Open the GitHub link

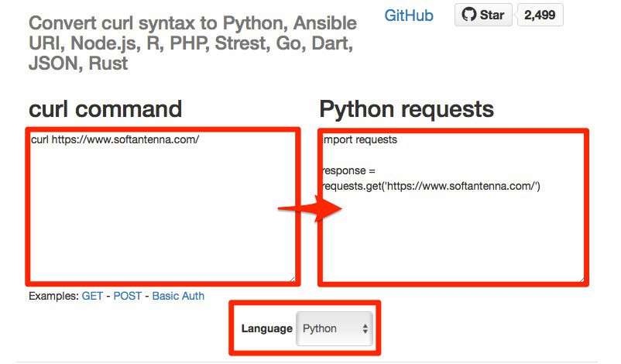click(408, 15)
